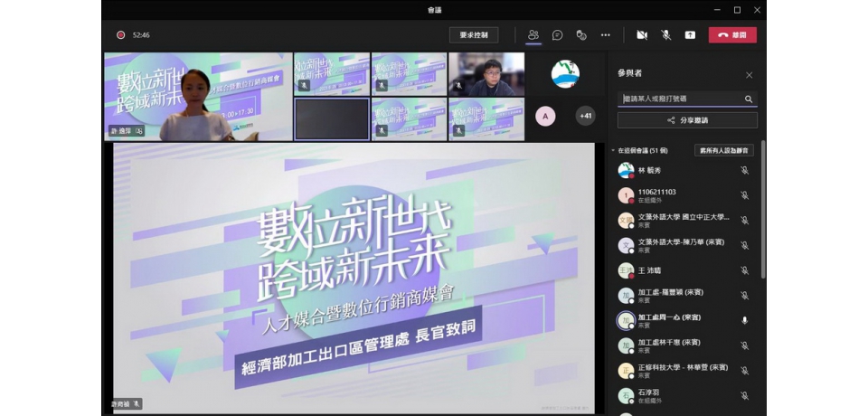
Task: Select participant 王 沛晴
Action: click(649, 270)
